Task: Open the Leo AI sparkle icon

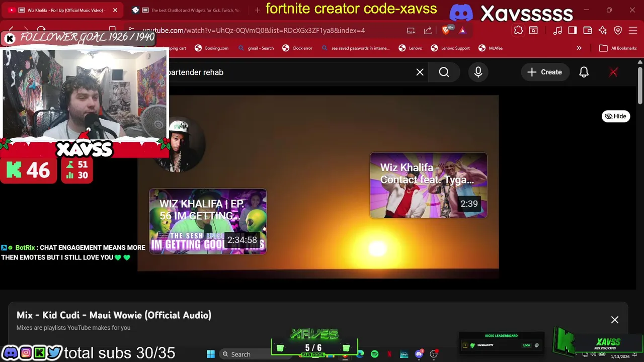Action: (603, 30)
